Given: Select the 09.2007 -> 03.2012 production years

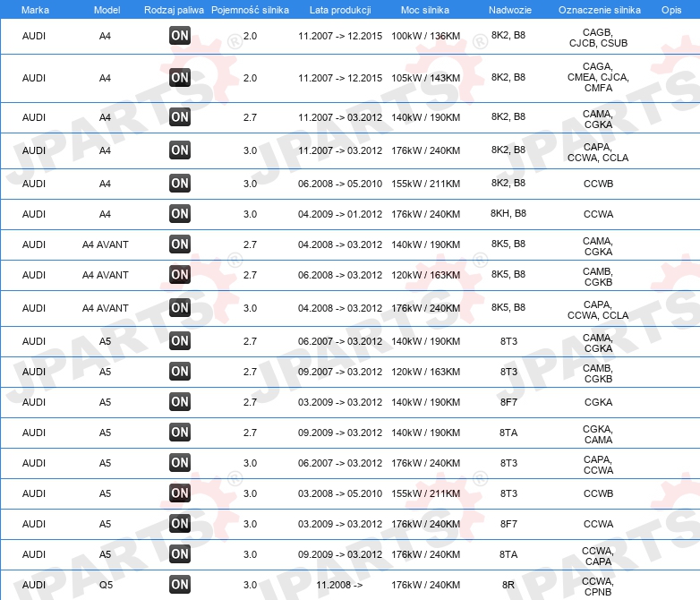Looking at the screenshot, I should click(x=340, y=372).
